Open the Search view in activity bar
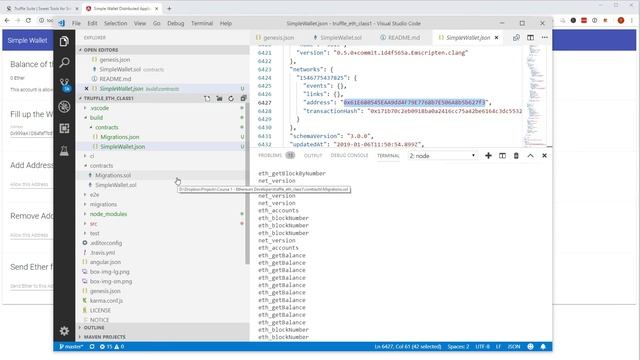The image size is (640, 360). pyautogui.click(x=64, y=62)
